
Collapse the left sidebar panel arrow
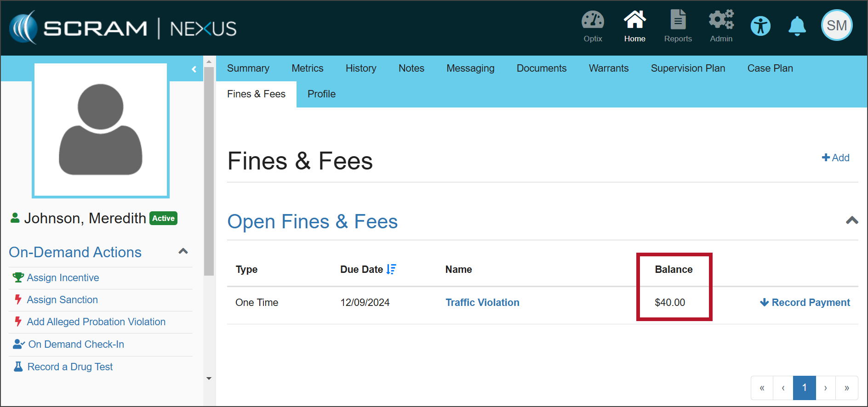(194, 69)
